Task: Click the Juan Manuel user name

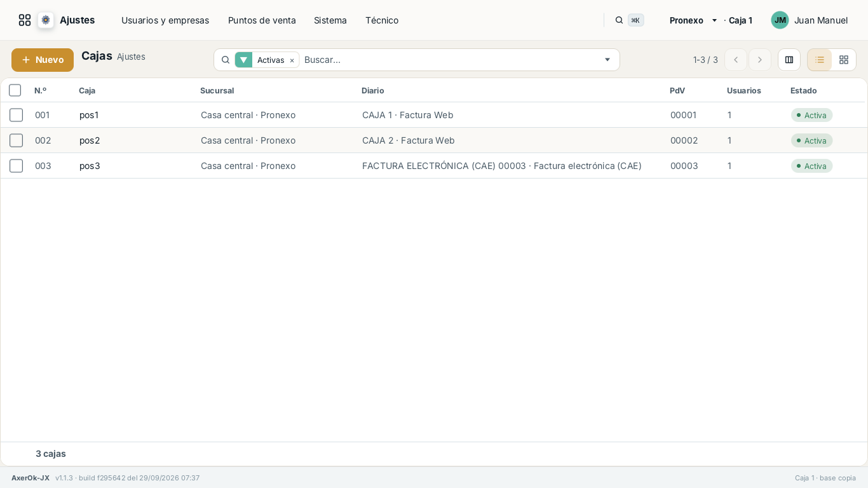Action: pos(821,20)
